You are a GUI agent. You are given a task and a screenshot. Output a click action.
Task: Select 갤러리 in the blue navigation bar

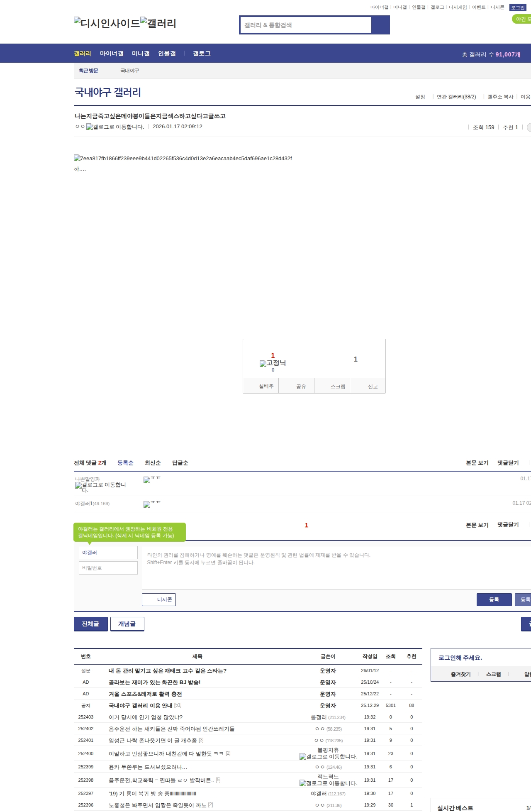click(83, 54)
